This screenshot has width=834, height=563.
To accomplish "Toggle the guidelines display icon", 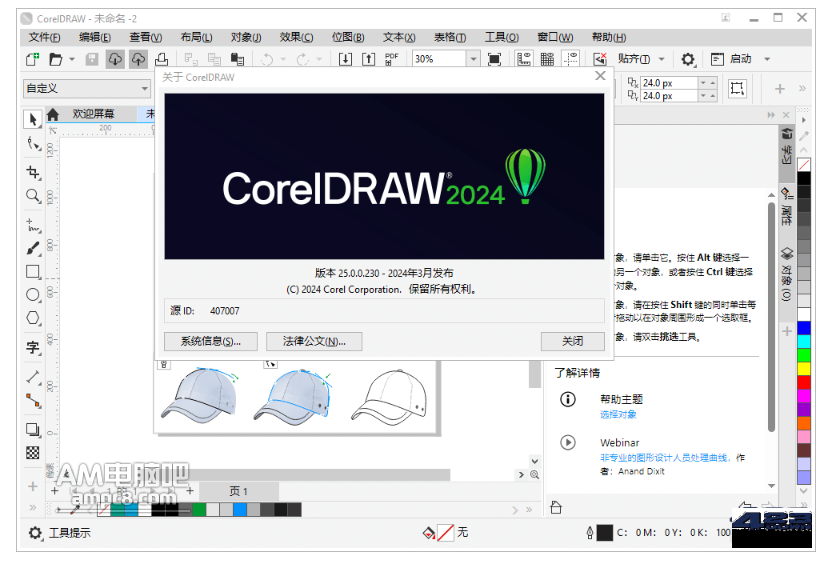I will (x=571, y=59).
